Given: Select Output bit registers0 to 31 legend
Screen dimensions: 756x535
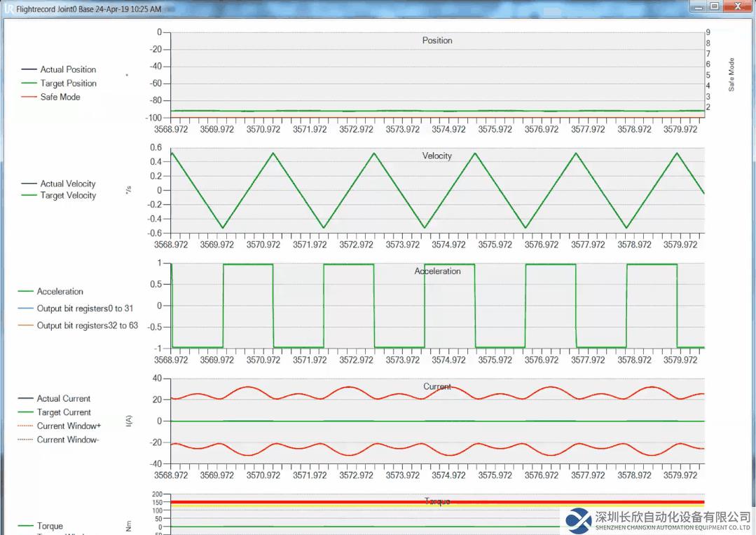Looking at the screenshot, I should click(x=85, y=309).
